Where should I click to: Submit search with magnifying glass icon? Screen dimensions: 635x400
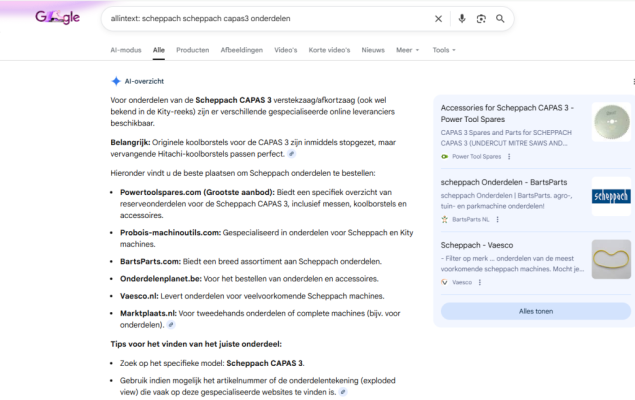point(500,19)
